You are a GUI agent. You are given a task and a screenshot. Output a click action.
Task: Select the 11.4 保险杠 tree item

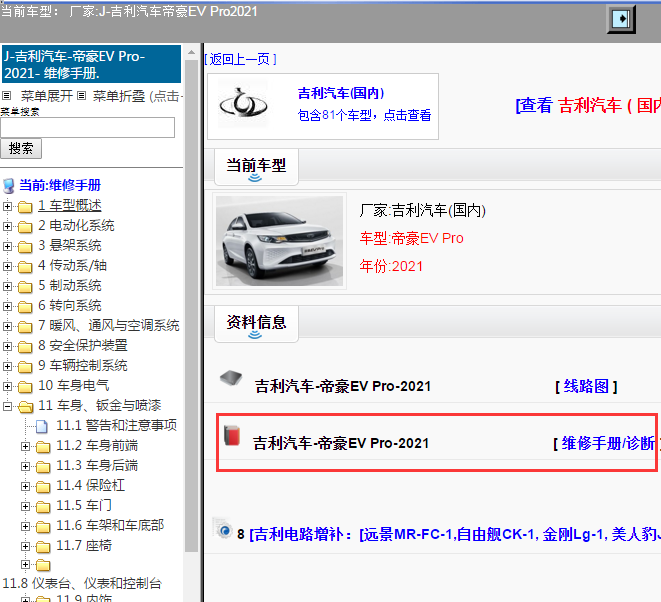[91, 486]
